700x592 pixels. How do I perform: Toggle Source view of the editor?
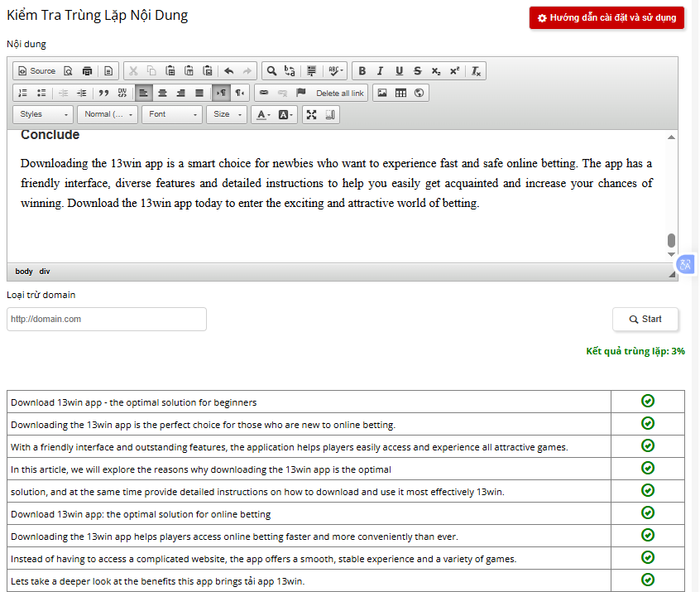[36, 71]
